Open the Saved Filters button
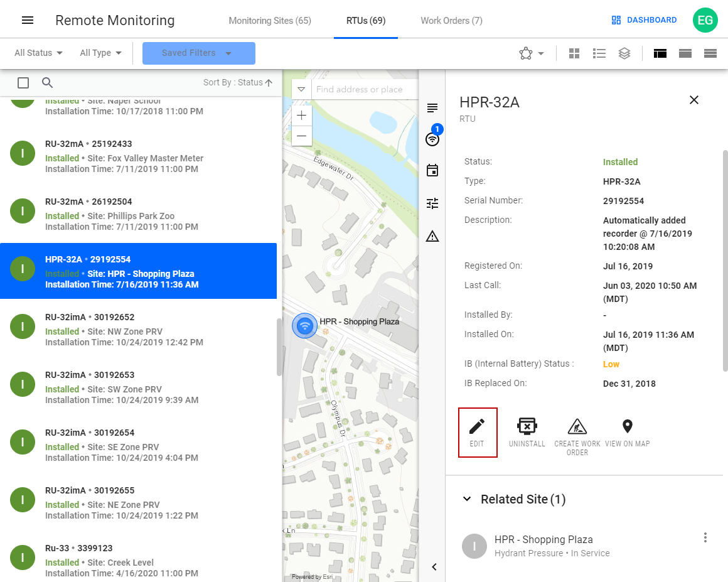This screenshot has width=728, height=582. pos(198,53)
